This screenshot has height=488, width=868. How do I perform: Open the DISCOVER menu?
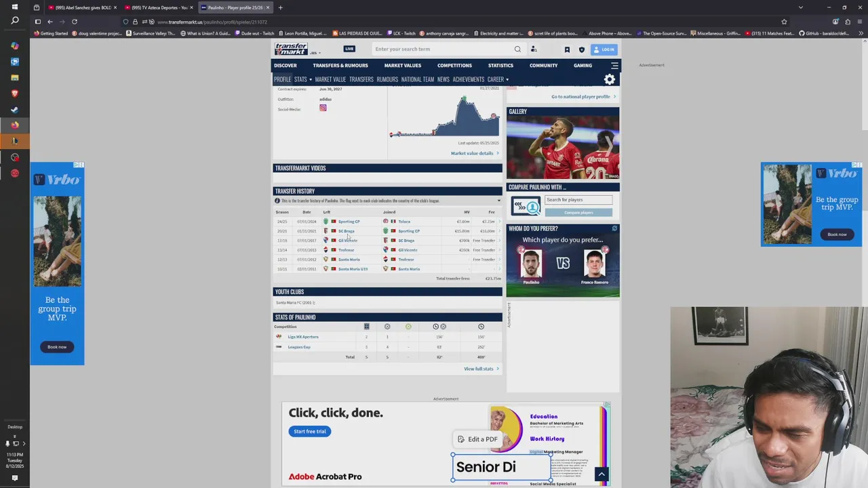[x=285, y=66]
